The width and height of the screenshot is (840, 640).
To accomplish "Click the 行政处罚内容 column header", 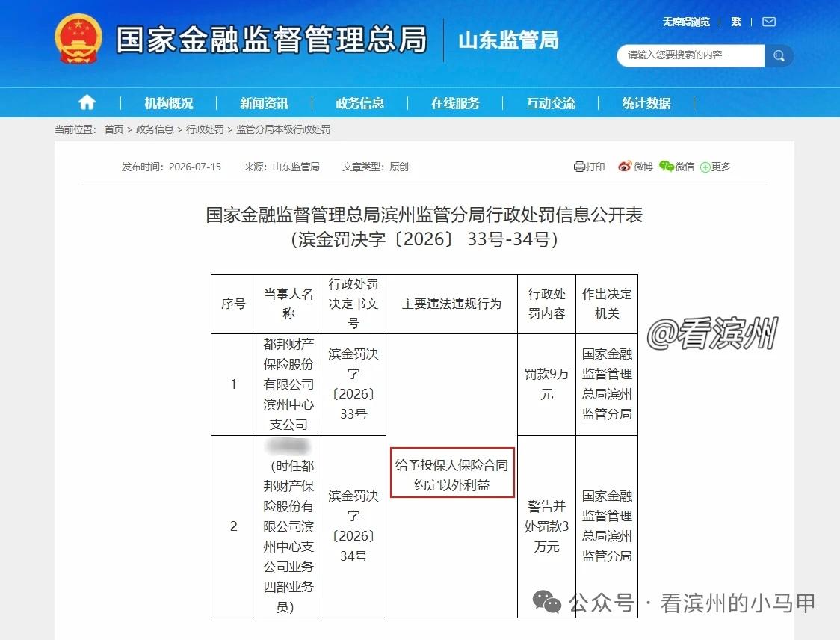I will click(x=546, y=304).
